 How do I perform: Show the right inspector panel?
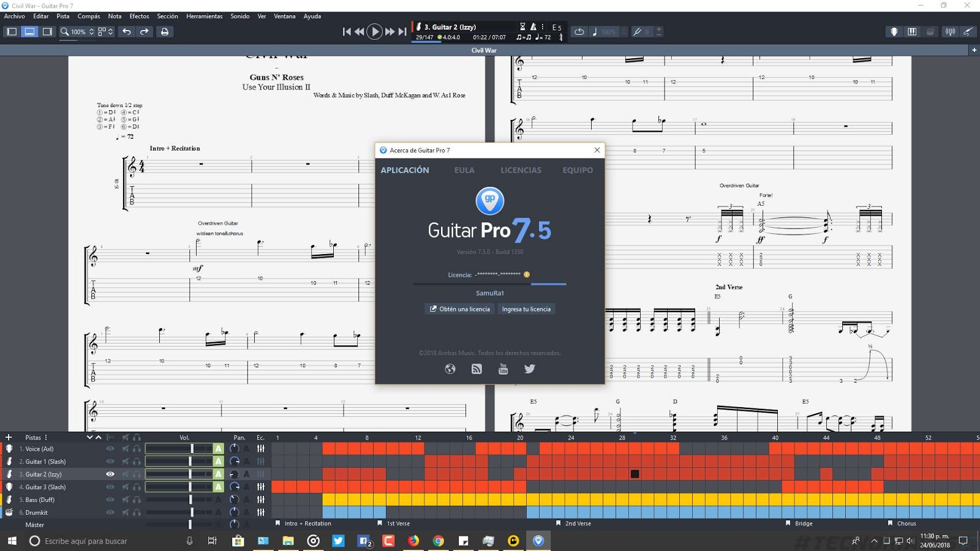47,32
